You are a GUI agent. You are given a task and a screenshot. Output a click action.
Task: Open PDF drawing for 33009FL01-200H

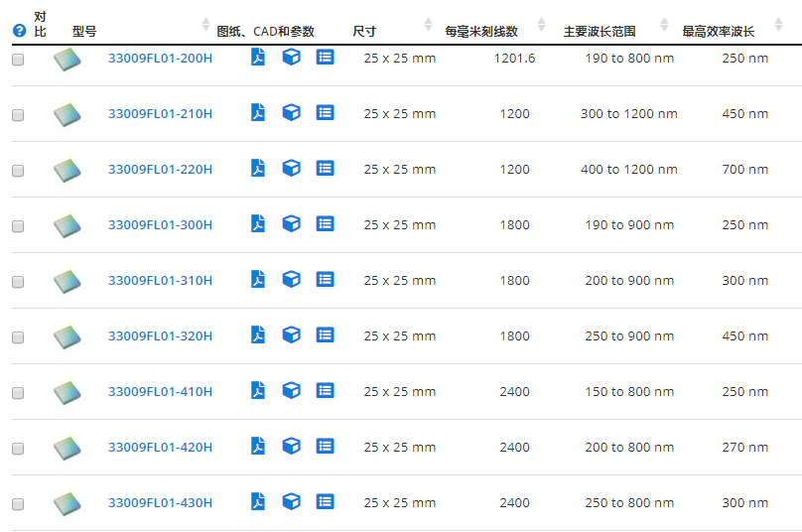[x=258, y=58]
